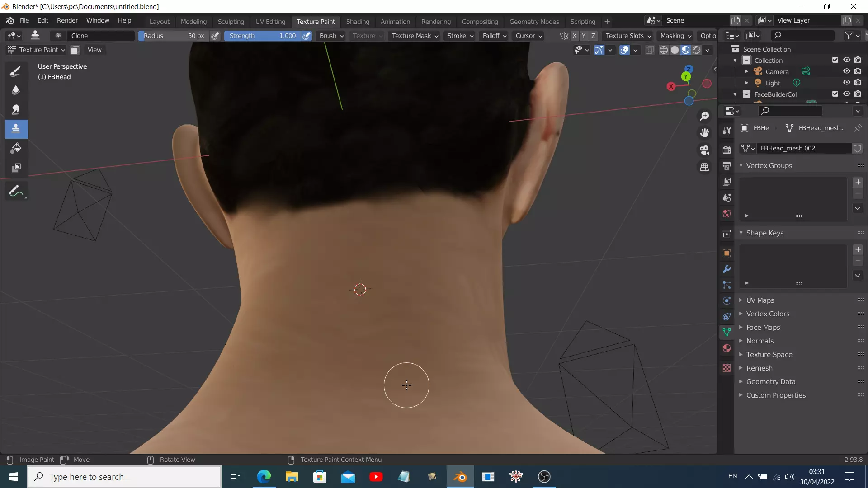Open the Texture Paint mode selector

tap(37, 50)
